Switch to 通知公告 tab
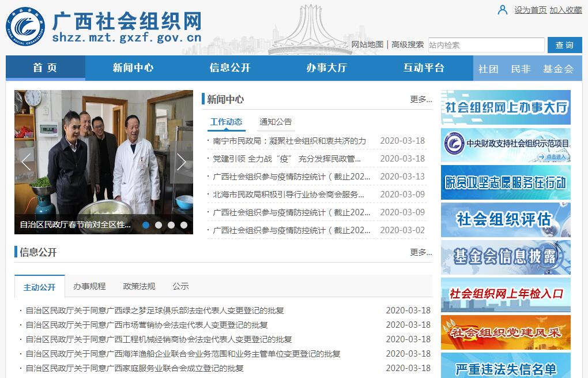Viewport: 588px width, 378px height. 276,122
